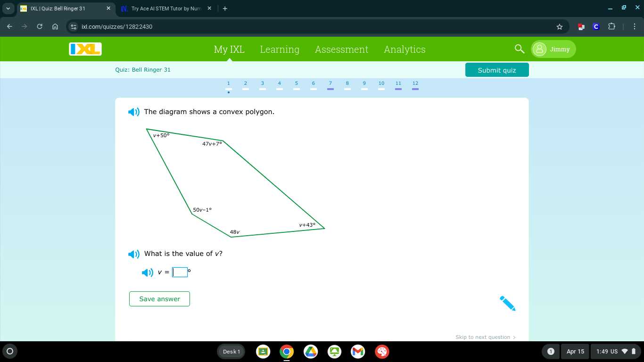The height and width of the screenshot is (362, 644).
Task: Click the speaker icon beside the diagram description
Action: click(134, 112)
